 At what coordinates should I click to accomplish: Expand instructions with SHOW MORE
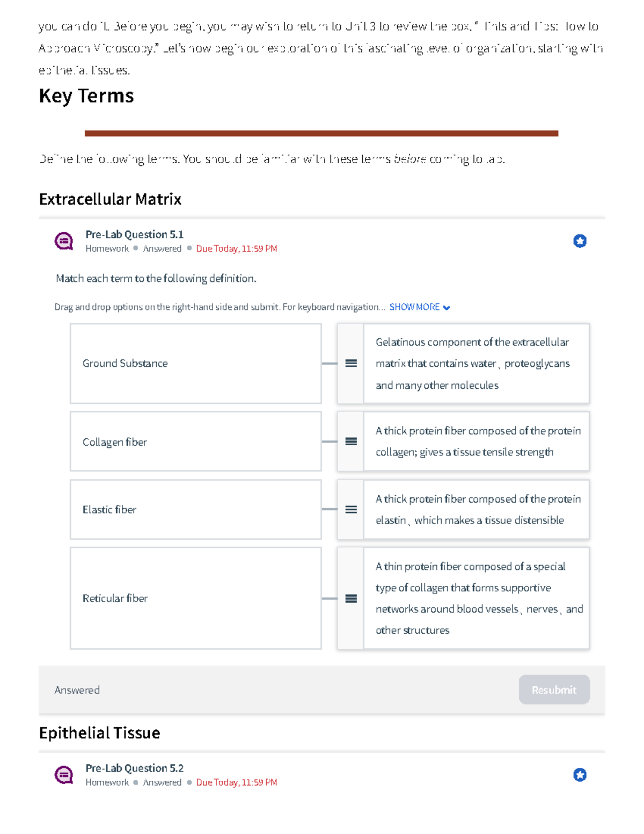(414, 307)
